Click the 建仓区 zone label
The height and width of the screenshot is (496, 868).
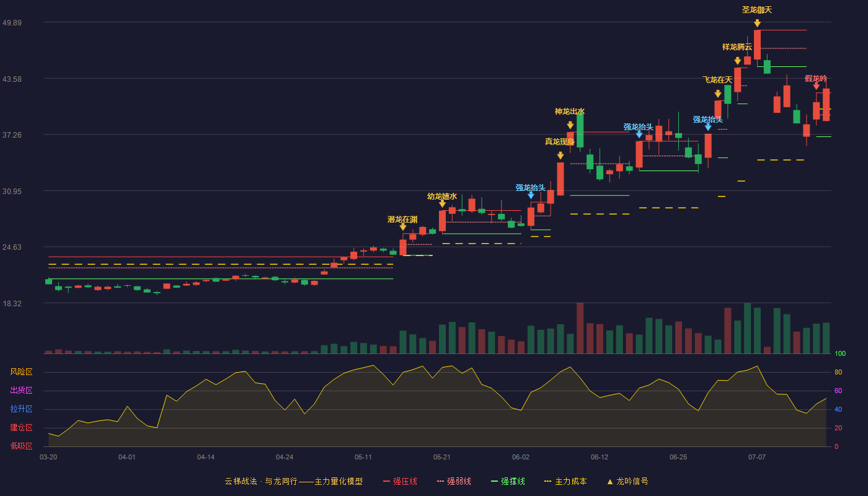[22, 428]
